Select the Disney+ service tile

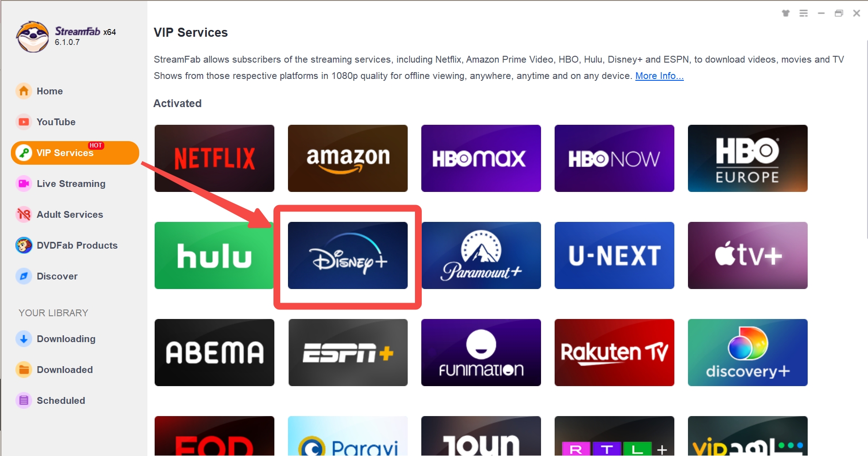pos(347,255)
